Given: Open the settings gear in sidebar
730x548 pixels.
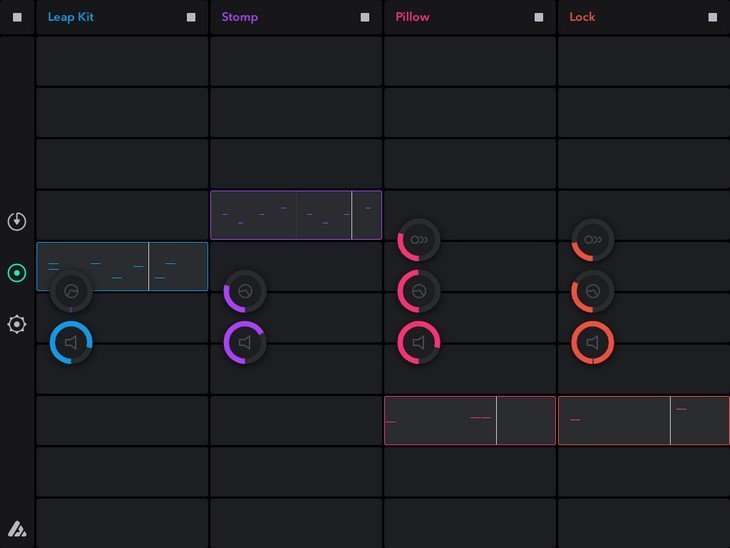Looking at the screenshot, I should pos(17,324).
